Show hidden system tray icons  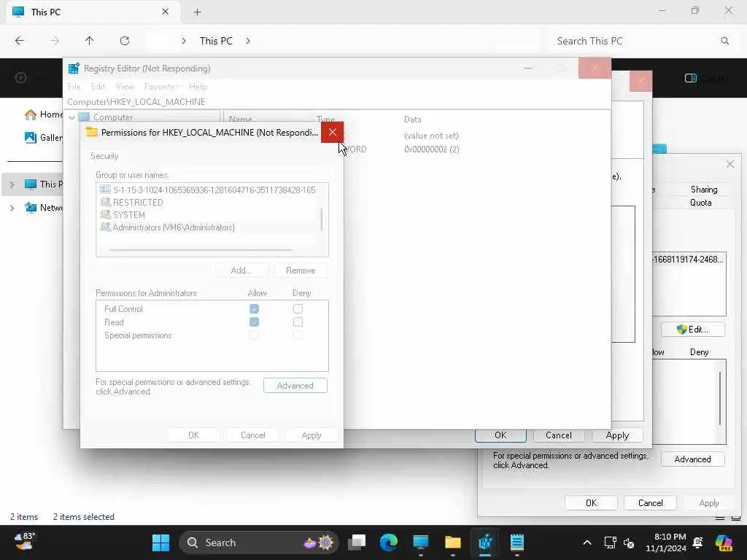tap(587, 542)
